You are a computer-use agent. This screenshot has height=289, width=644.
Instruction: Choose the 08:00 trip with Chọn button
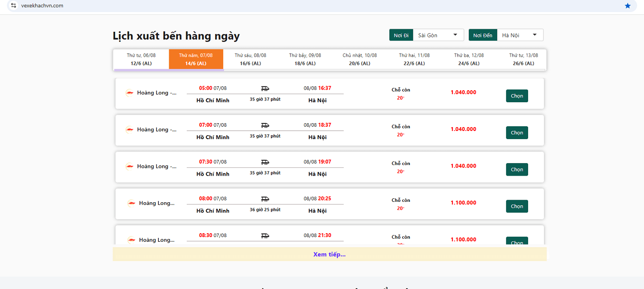pos(517,207)
